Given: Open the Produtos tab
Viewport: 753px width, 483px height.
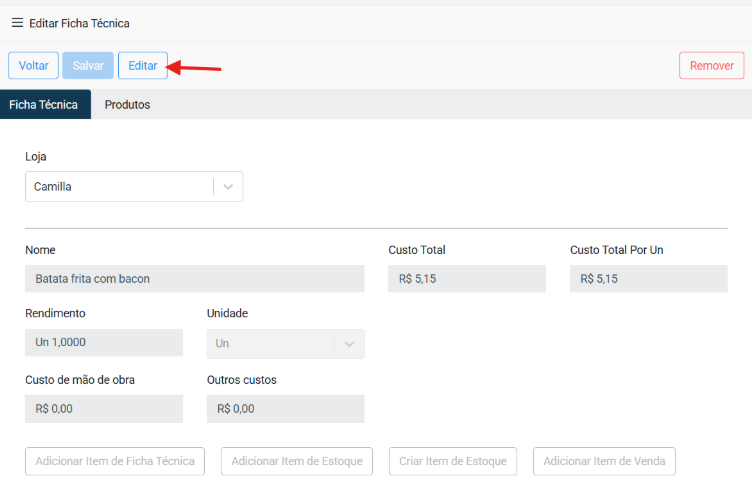Looking at the screenshot, I should tap(127, 105).
